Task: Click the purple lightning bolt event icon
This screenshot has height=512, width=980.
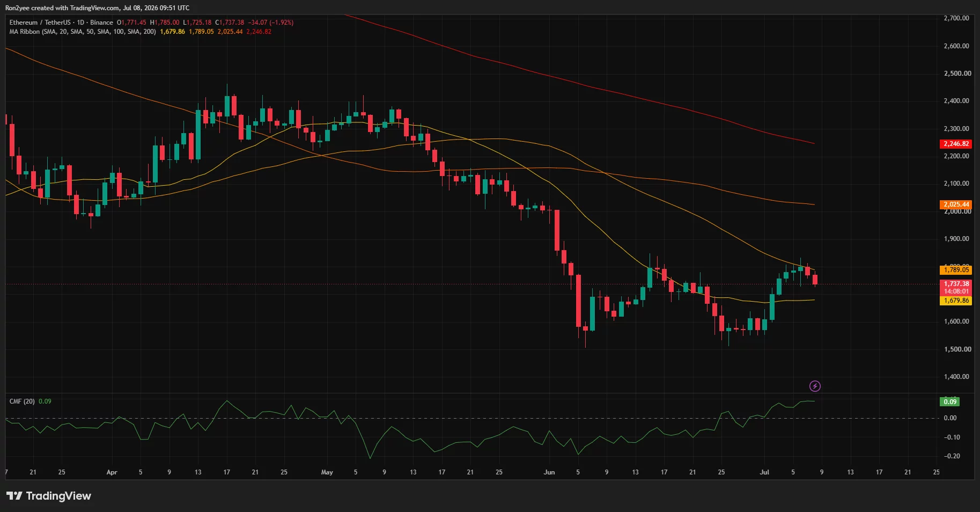Action: [815, 386]
